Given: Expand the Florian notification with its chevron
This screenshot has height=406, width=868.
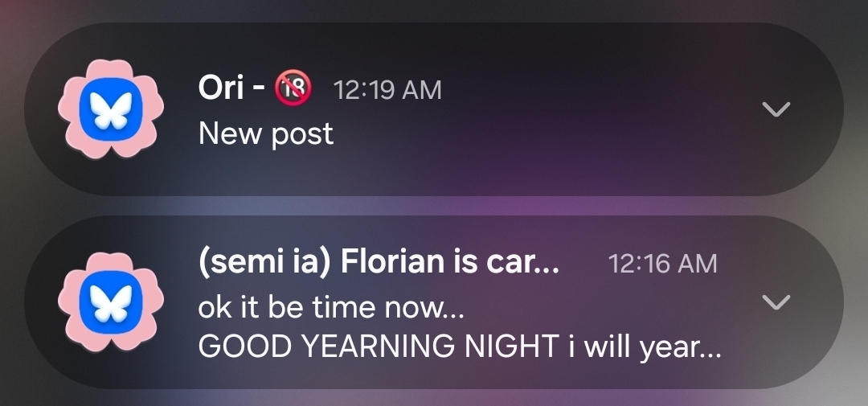Looking at the screenshot, I should pos(776,301).
